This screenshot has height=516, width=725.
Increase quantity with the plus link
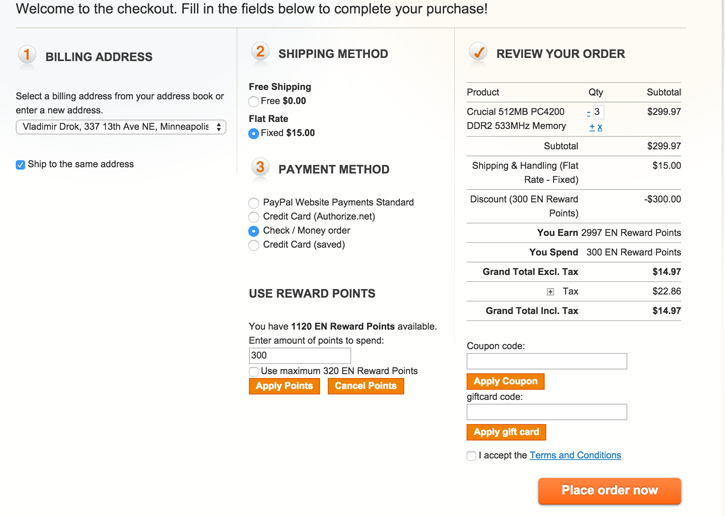click(x=592, y=128)
